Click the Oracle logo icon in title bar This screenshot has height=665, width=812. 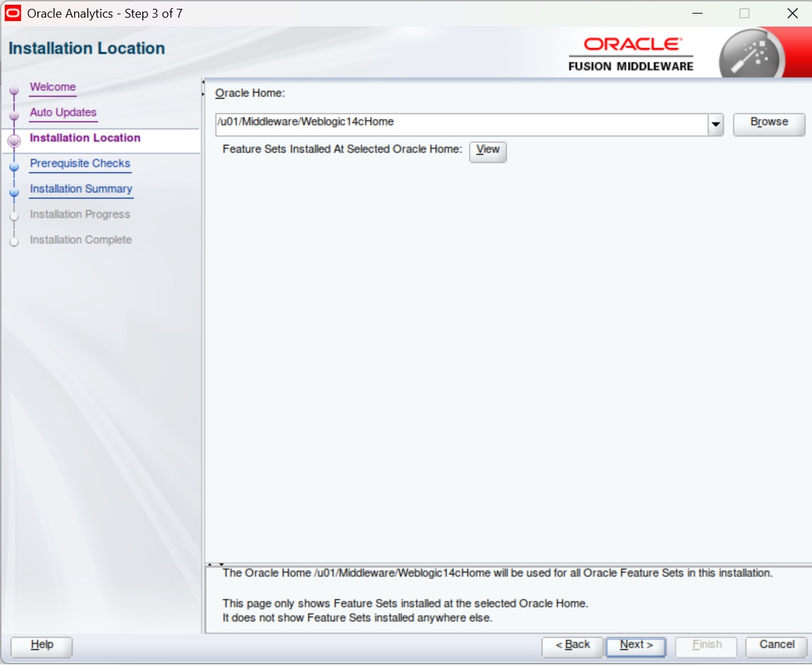(x=13, y=13)
